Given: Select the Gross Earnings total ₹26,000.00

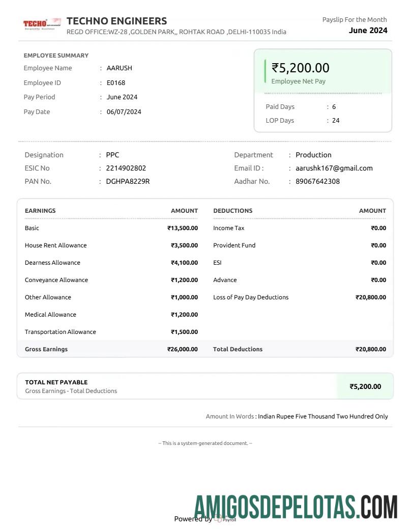Looking at the screenshot, I should tap(183, 349).
